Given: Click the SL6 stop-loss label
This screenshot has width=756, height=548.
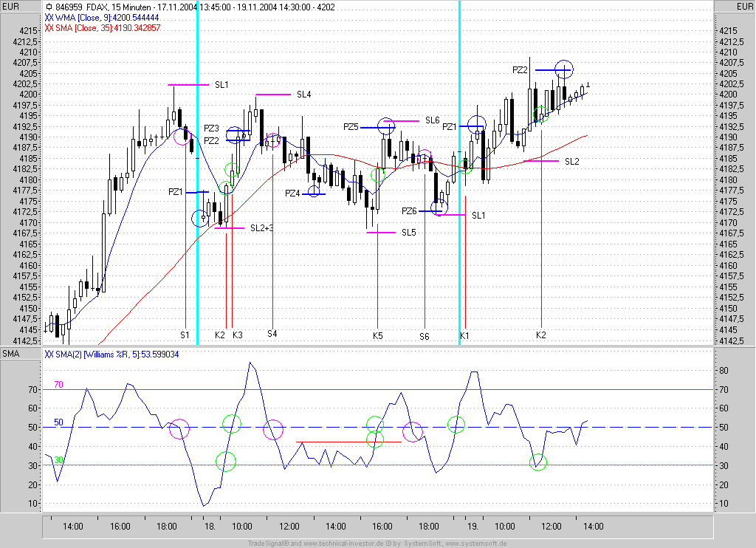Looking at the screenshot, I should [432, 120].
